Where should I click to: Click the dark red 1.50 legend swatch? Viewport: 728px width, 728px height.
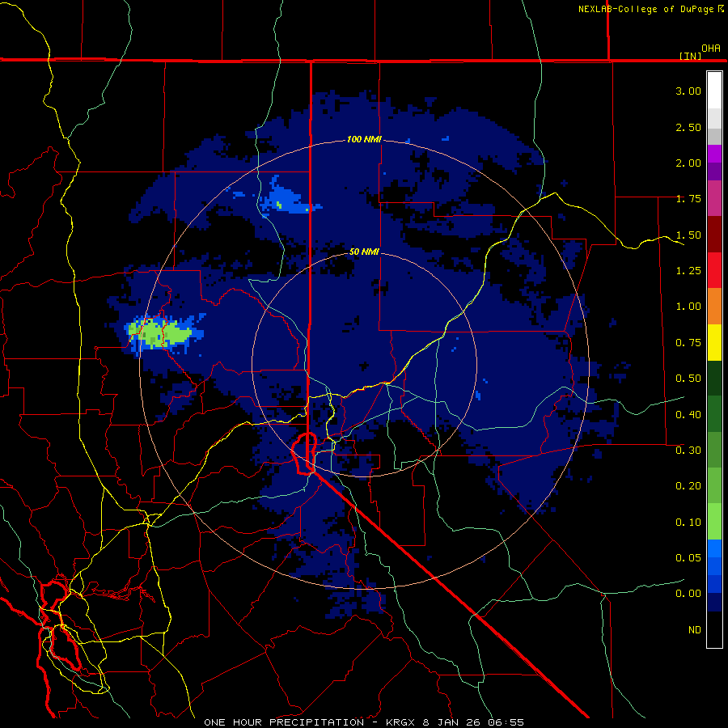click(714, 235)
